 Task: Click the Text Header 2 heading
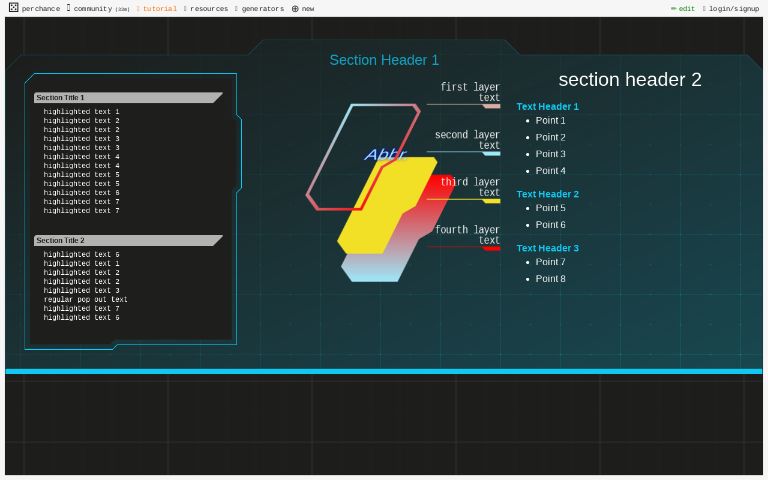click(x=547, y=194)
